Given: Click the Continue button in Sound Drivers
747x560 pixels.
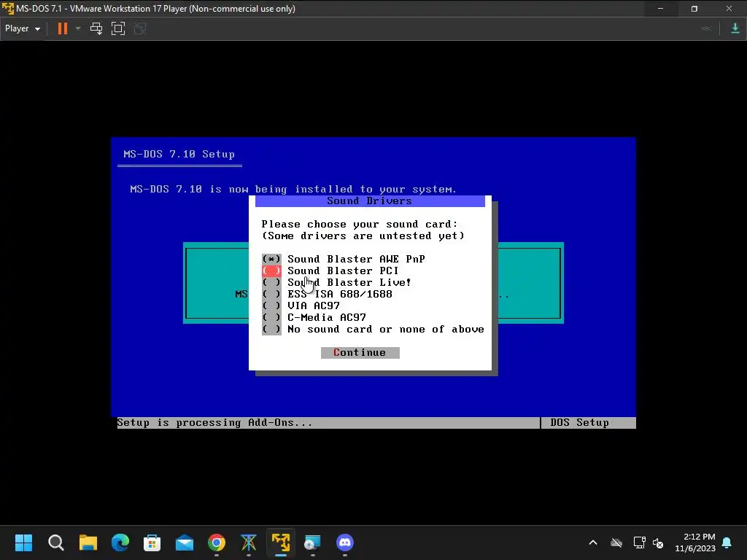Looking at the screenshot, I should [360, 352].
